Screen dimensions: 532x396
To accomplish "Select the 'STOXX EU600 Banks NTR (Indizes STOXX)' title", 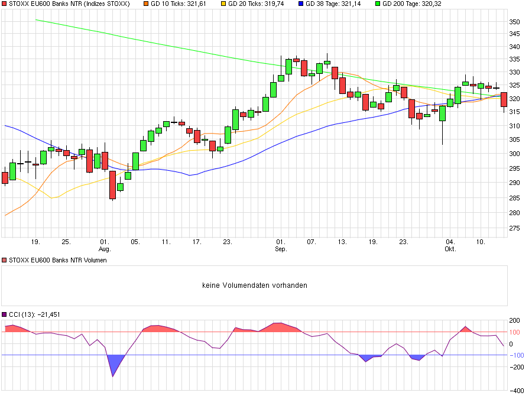I will pyautogui.click(x=69, y=4).
